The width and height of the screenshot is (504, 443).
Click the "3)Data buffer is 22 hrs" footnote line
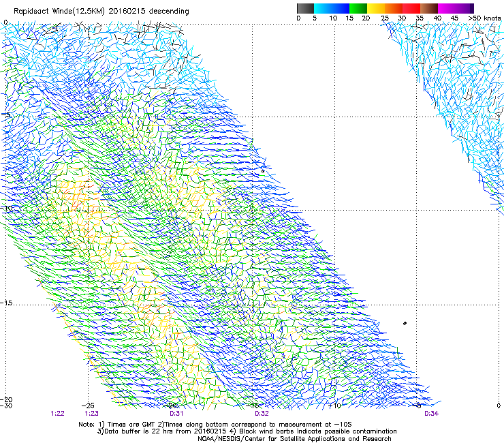click(247, 431)
